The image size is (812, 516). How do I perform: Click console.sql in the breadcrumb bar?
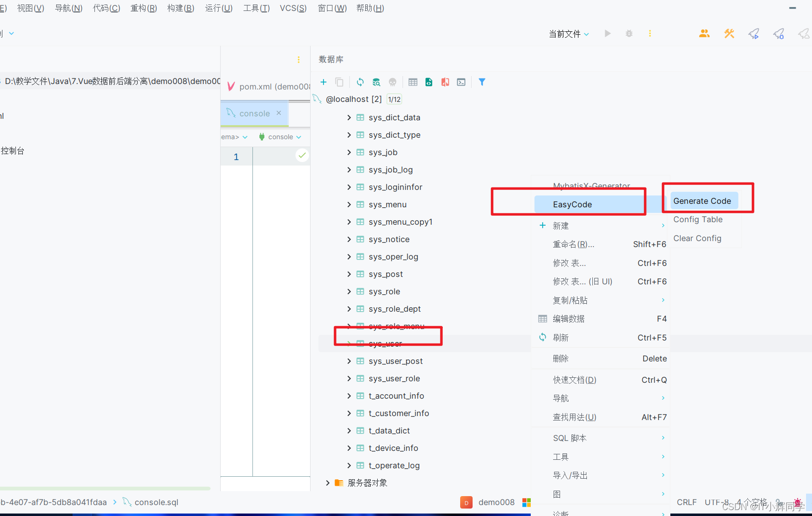point(156,502)
